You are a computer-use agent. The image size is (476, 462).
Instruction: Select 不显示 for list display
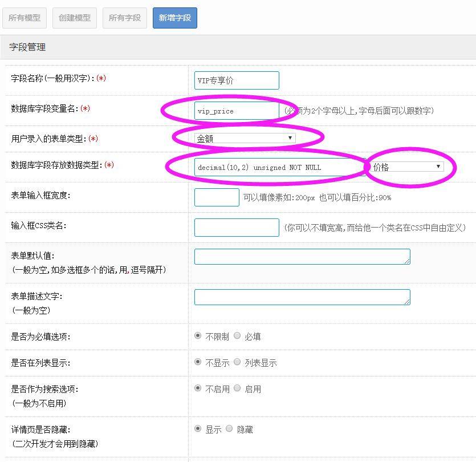198,362
